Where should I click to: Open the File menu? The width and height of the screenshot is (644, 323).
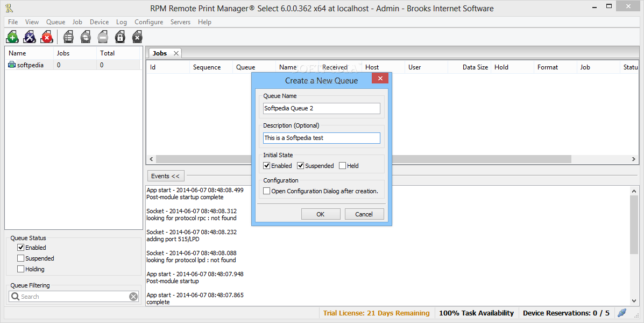tap(13, 22)
